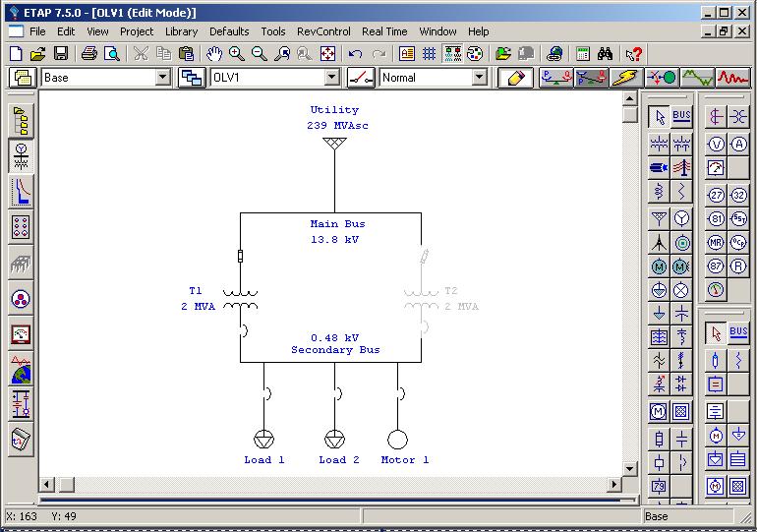Screen dimensions: 757x532
Task: Open the Base revision dropdown
Action: coord(163,78)
